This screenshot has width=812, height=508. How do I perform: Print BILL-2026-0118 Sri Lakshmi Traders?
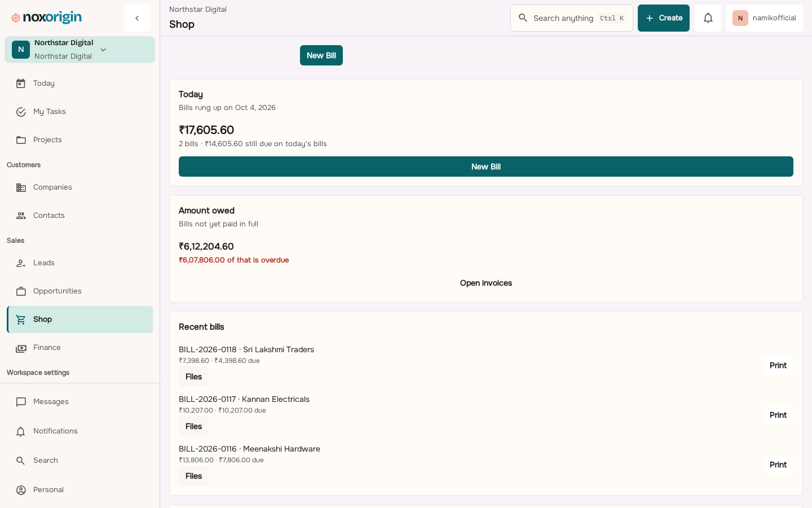click(778, 365)
